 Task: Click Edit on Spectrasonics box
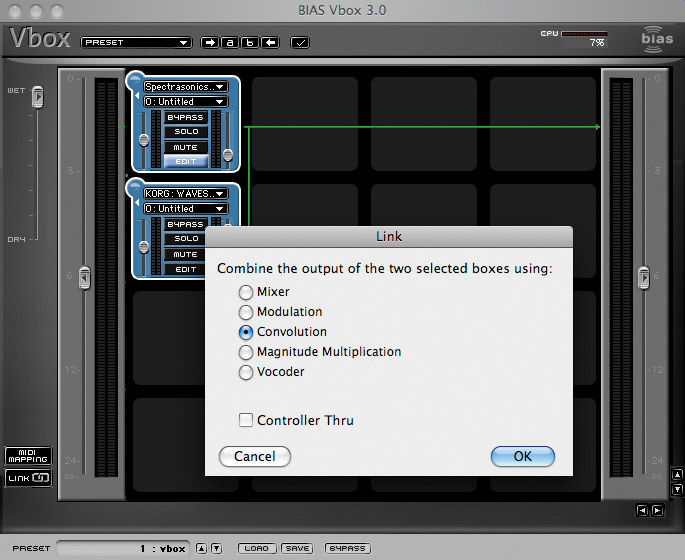[186, 162]
